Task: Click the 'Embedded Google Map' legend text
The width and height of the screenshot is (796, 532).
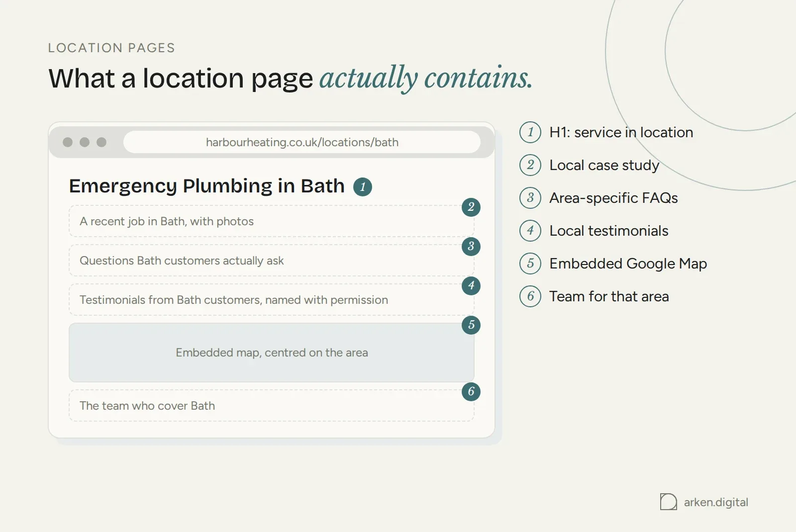Action: pos(628,264)
